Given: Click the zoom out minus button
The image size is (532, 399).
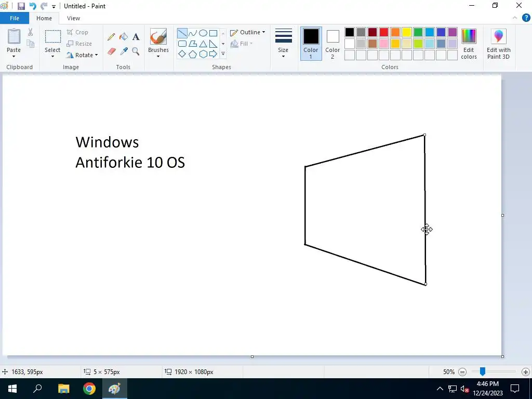Looking at the screenshot, I should 462,372.
